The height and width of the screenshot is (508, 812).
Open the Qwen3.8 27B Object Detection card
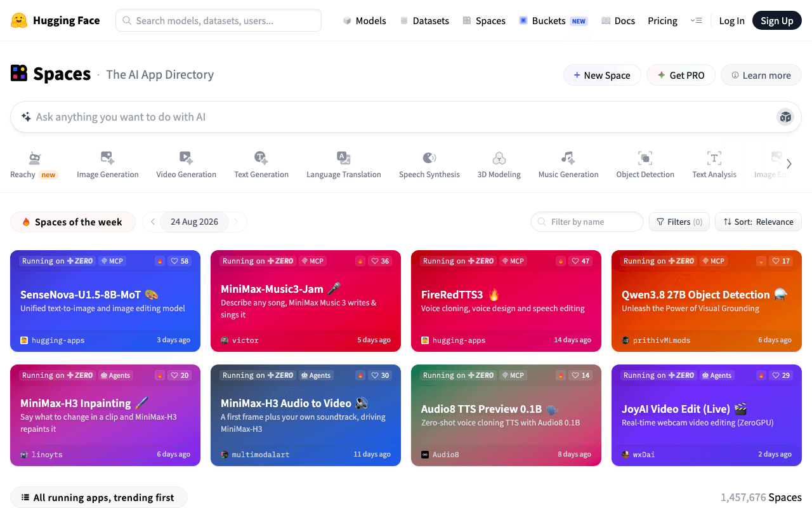[x=707, y=301]
